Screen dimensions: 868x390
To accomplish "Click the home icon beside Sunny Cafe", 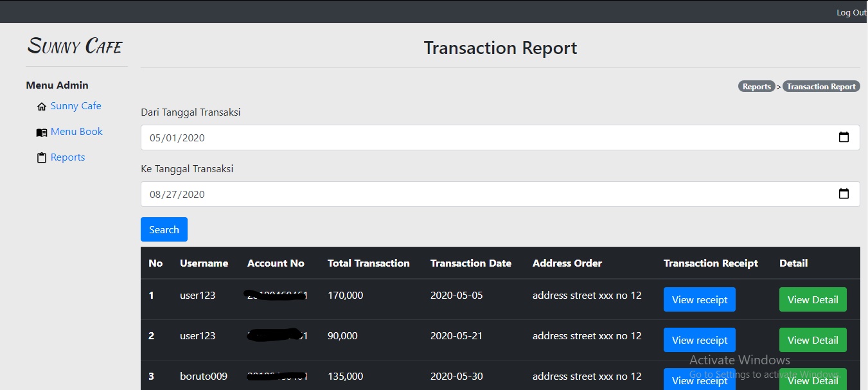I will click(x=42, y=107).
